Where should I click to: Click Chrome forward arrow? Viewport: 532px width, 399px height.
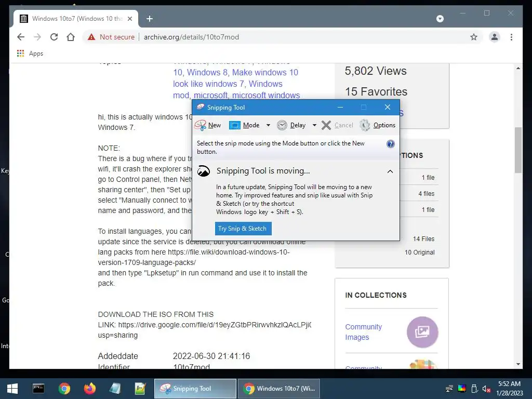tap(37, 37)
